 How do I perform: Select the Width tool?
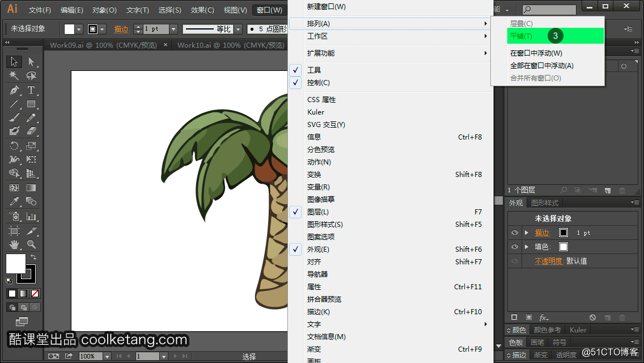[x=14, y=159]
